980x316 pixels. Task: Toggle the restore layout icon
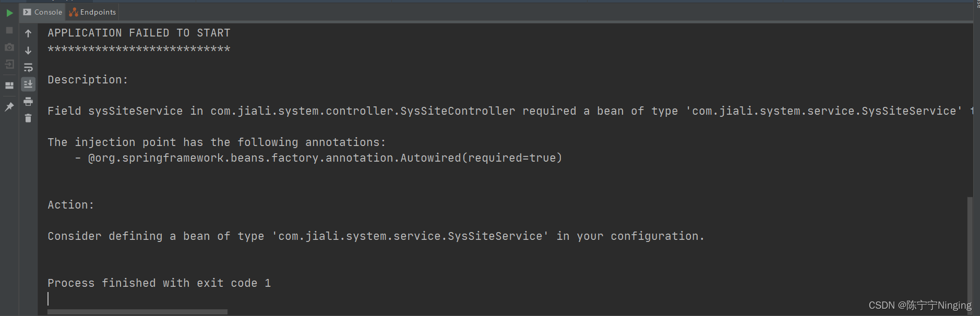9,84
